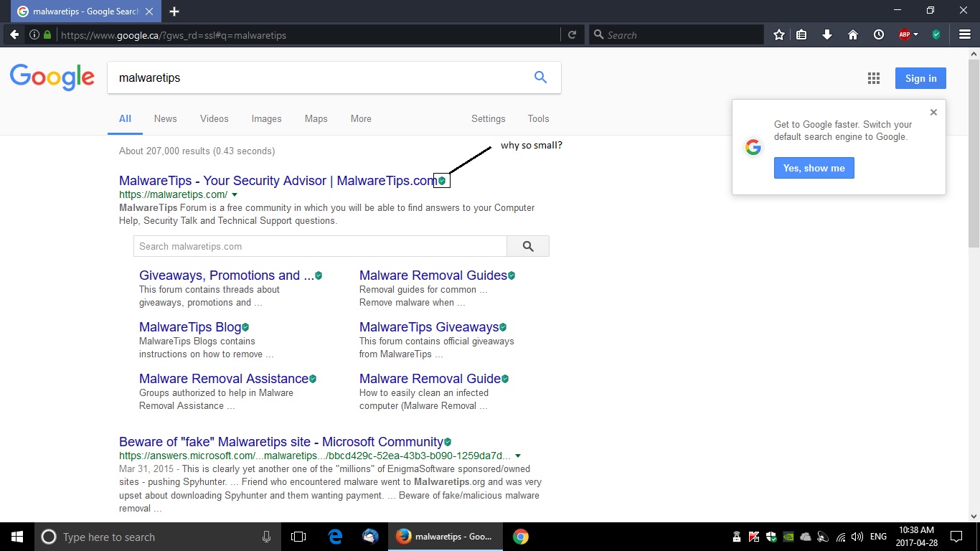
Task: Open Task View on the taskbar
Action: pos(298,537)
